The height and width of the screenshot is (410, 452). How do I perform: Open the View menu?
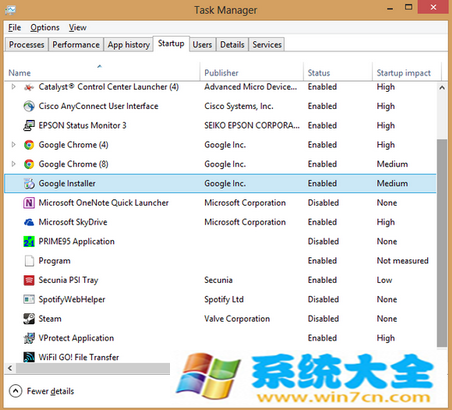[x=78, y=28]
